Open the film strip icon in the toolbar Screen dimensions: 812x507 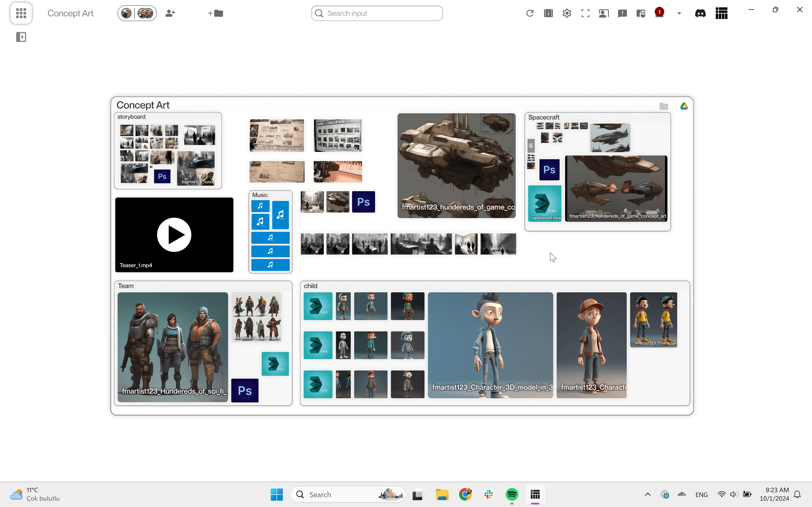click(548, 13)
